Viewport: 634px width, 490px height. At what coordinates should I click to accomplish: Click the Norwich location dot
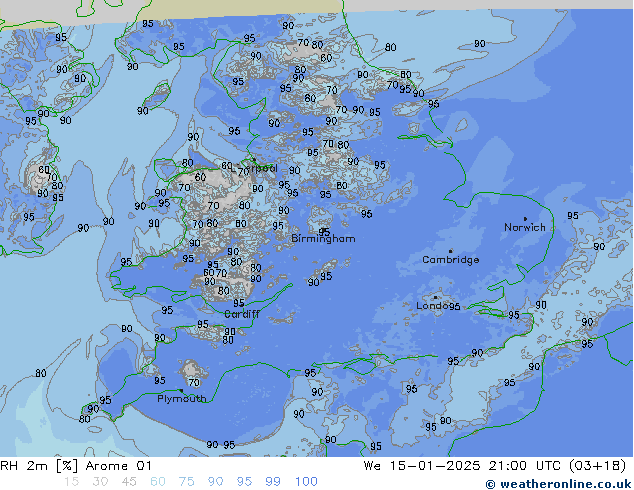(x=525, y=219)
